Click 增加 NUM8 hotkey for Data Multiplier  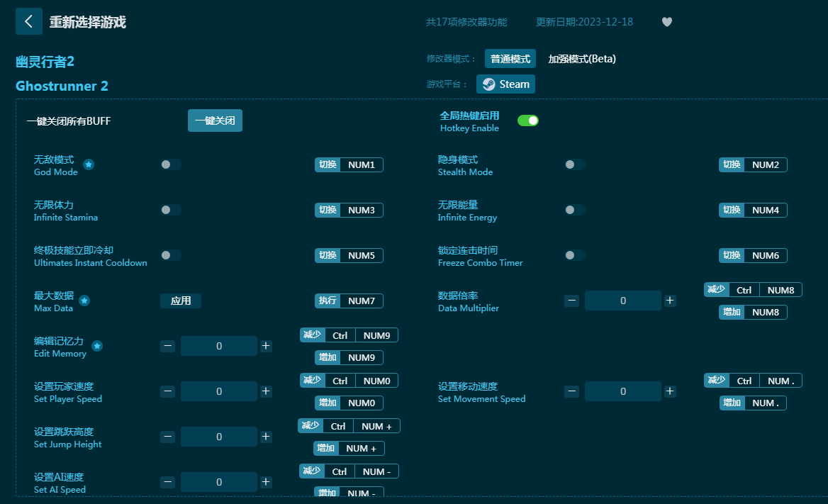click(753, 312)
